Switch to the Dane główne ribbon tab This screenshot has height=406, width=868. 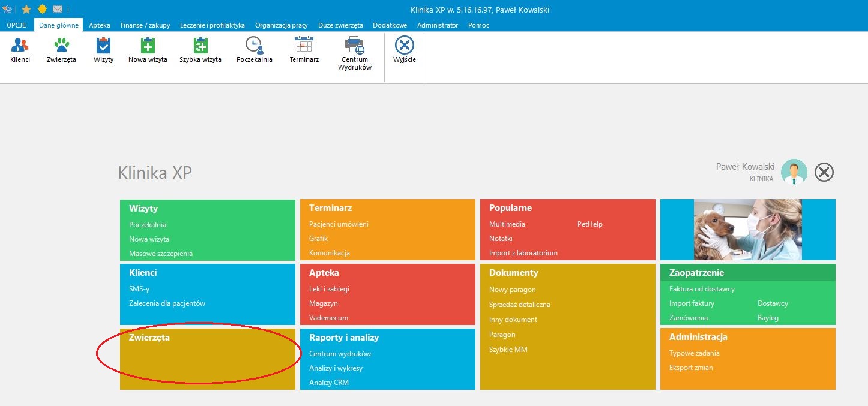59,25
